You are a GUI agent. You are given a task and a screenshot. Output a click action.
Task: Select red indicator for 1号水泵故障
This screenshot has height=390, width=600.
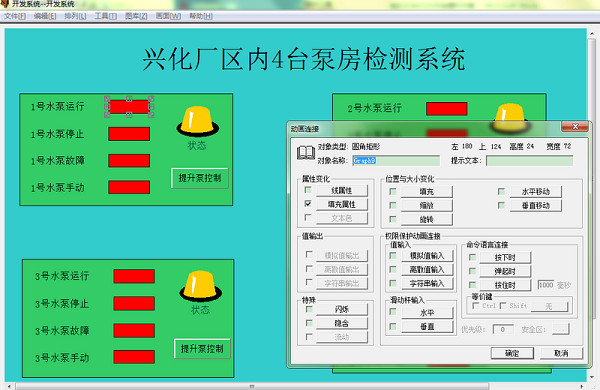[x=129, y=161]
